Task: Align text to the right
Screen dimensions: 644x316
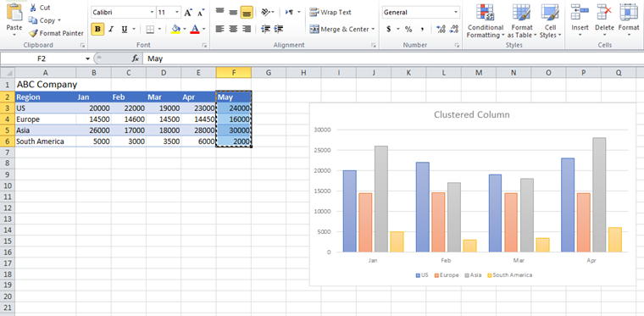Action: click(247, 29)
